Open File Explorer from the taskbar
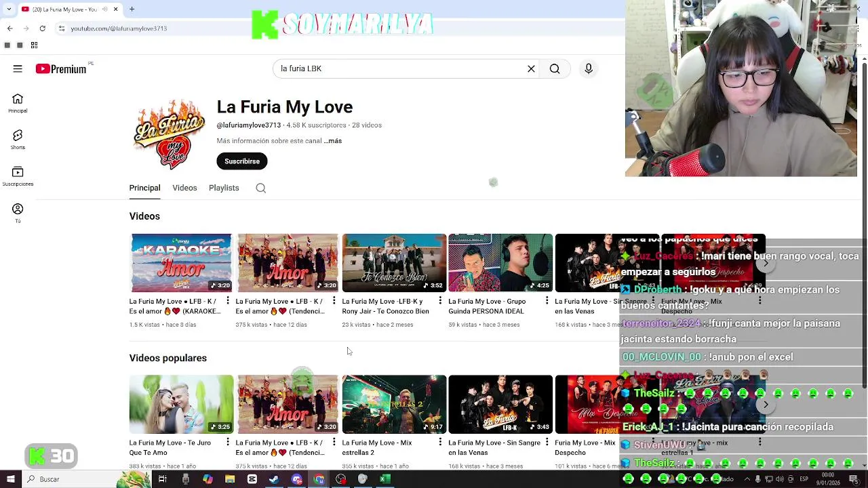Image resolution: width=868 pixels, height=488 pixels. [230, 479]
